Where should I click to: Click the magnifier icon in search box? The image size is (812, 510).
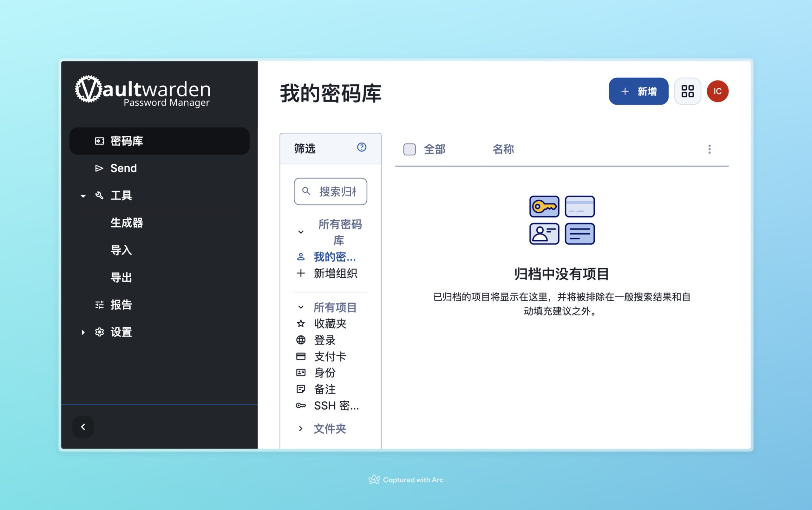306,191
